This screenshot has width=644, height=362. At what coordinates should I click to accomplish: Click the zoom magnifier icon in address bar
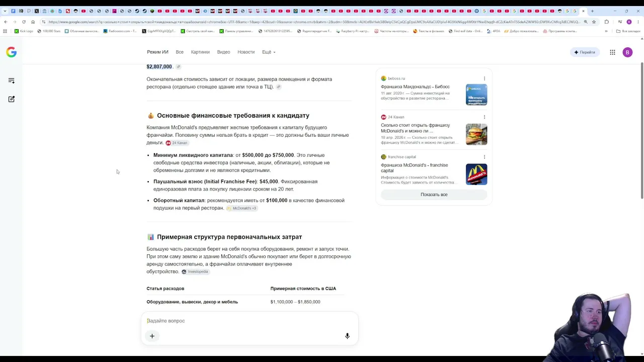pos(586,22)
